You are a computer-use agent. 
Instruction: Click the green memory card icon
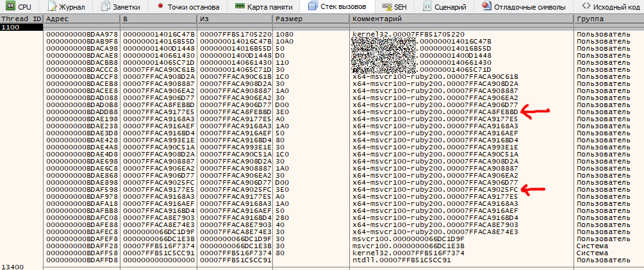240,6
